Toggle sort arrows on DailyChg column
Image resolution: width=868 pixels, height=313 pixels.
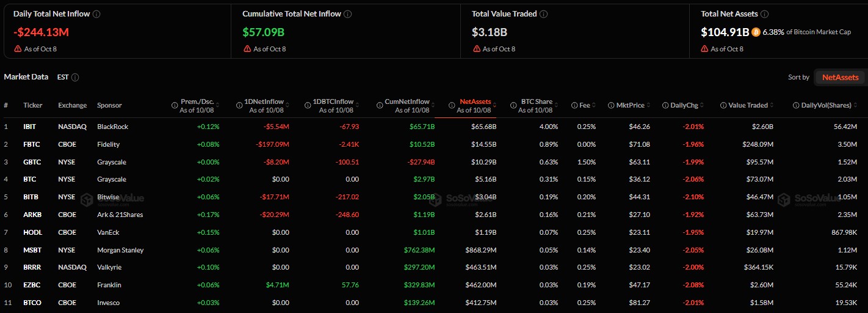point(703,105)
